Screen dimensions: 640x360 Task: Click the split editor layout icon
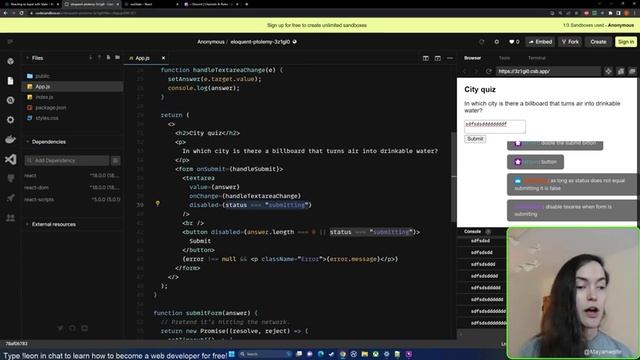tap(426, 58)
